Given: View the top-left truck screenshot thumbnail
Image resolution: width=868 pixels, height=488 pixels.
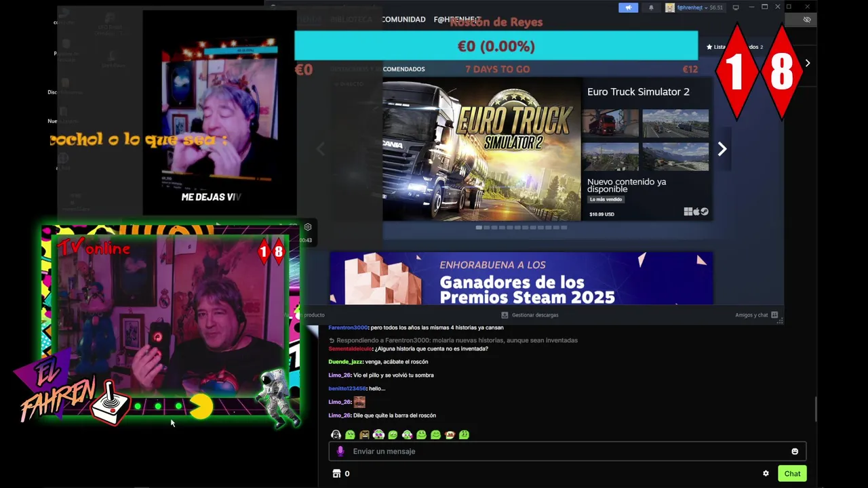Looking at the screenshot, I should click(610, 123).
